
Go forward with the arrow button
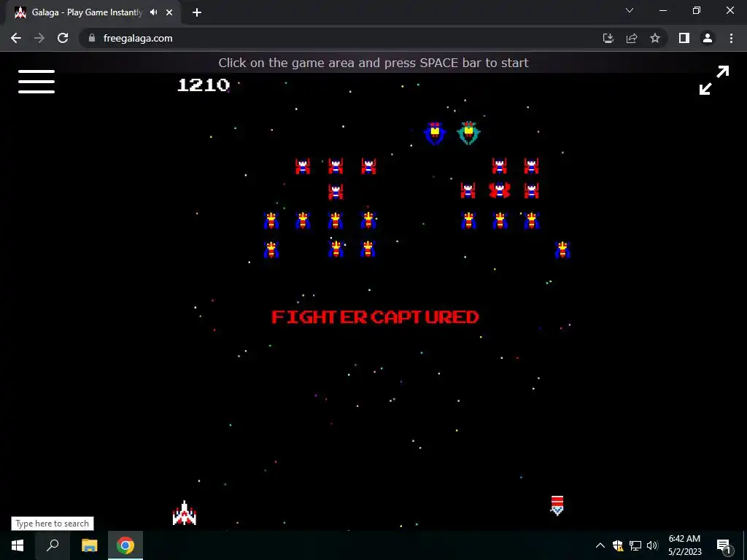click(39, 38)
